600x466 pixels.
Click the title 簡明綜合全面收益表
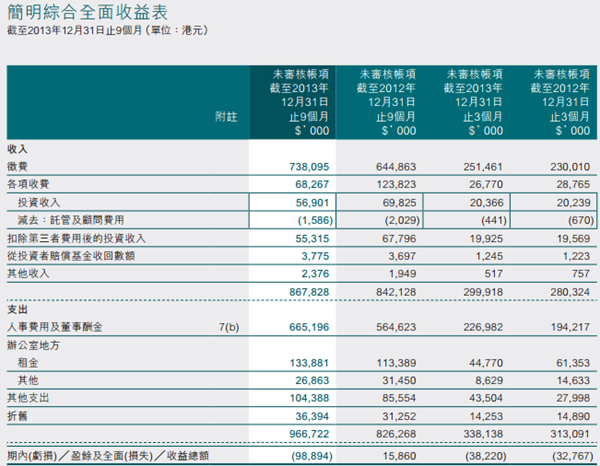(90, 14)
